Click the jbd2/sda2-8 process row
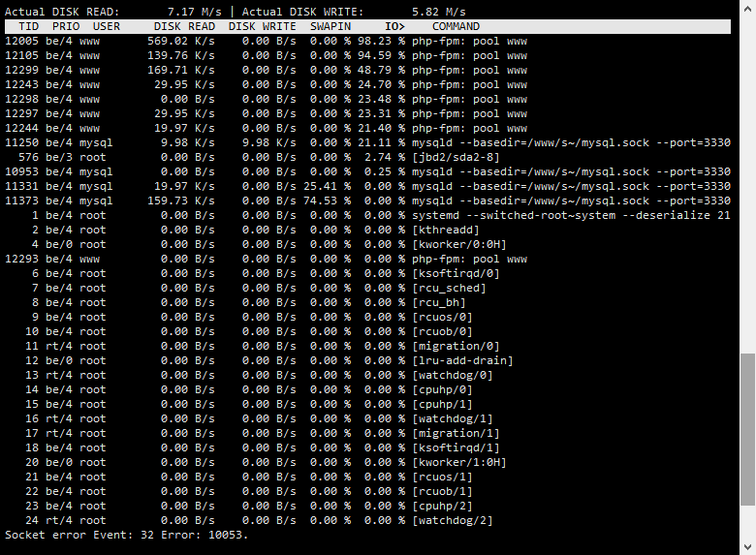 point(368,158)
